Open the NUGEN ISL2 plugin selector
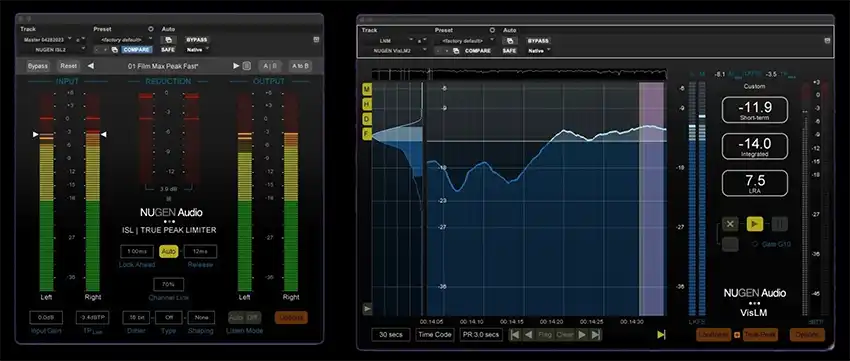The image size is (850, 361). pos(54,49)
